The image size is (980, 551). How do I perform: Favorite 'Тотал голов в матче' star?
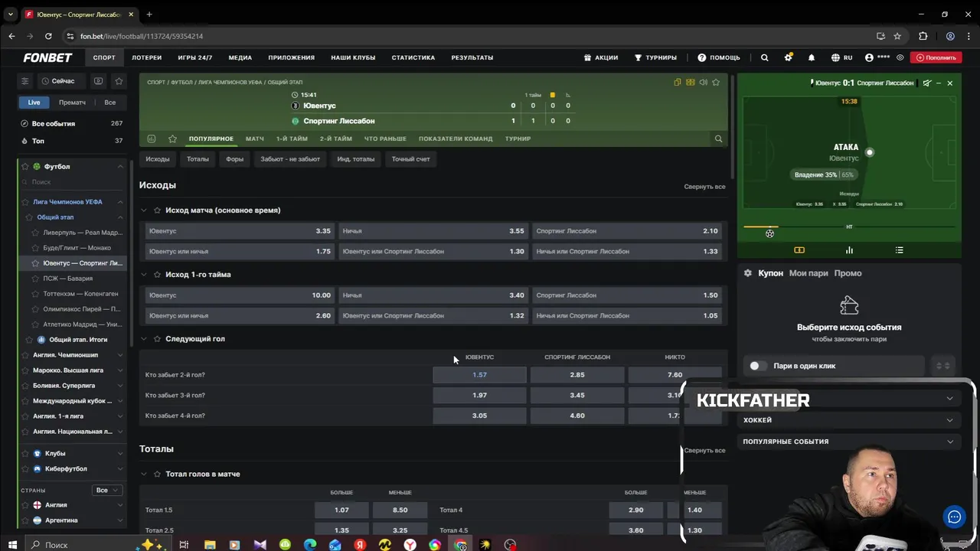click(158, 474)
